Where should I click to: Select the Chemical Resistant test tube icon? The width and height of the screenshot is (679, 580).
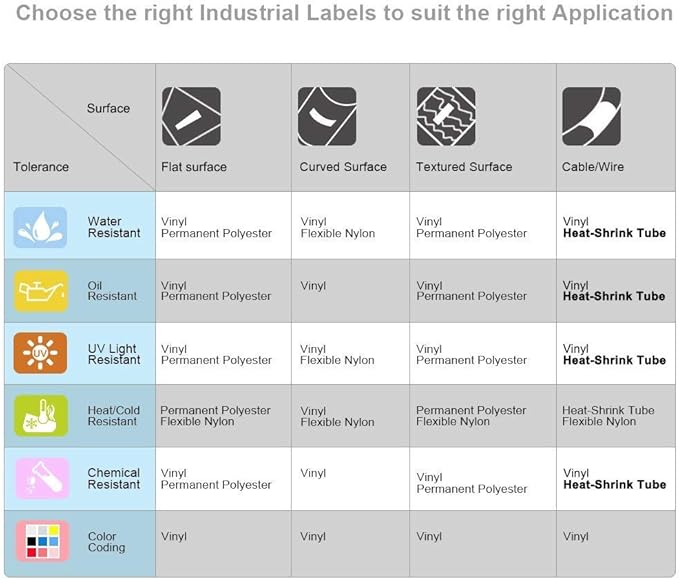pyautogui.click(x=42, y=478)
